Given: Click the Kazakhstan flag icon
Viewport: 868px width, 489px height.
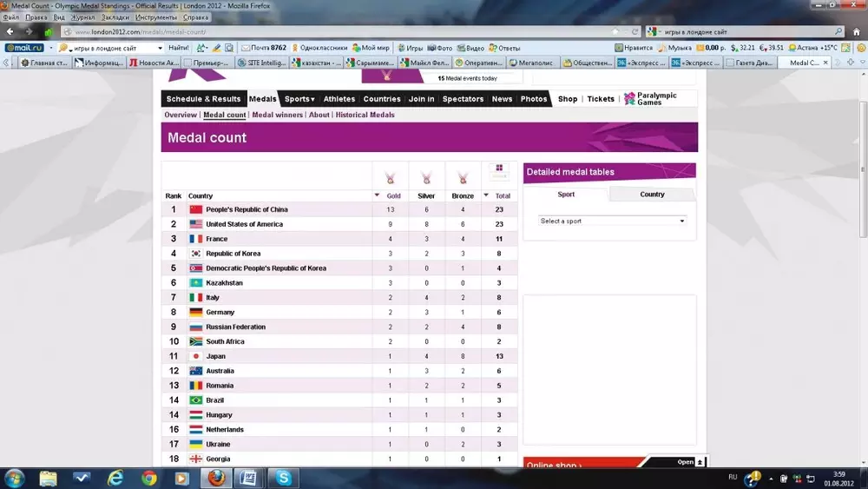Looking at the screenshot, I should coord(195,283).
